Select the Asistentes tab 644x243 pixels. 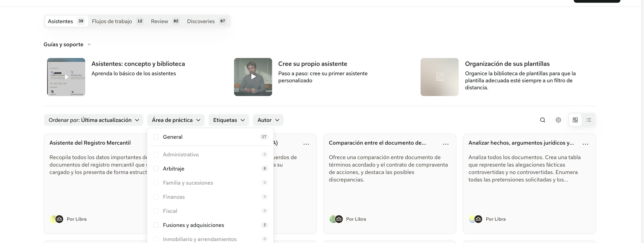(66, 21)
